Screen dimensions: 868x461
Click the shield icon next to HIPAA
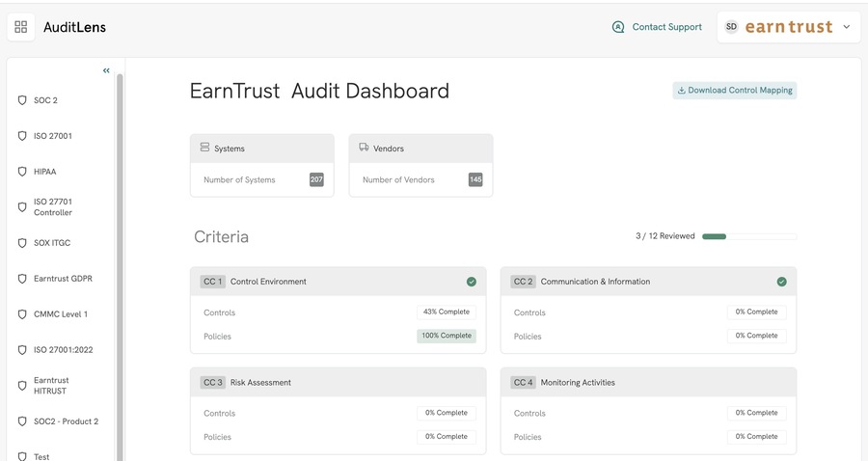click(22, 172)
